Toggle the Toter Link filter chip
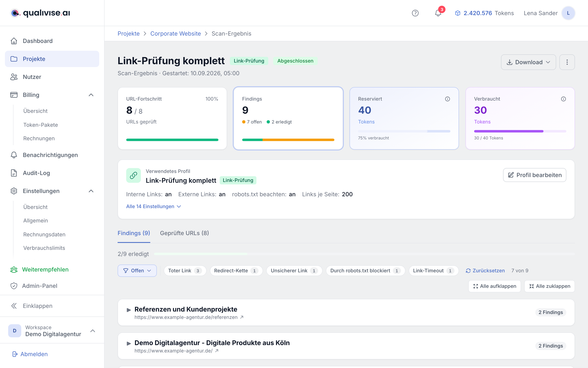This screenshot has height=368, width=588. 185,271
